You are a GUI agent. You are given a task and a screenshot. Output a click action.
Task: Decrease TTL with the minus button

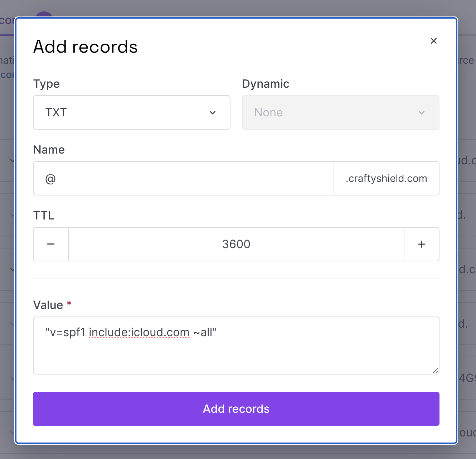(x=51, y=244)
